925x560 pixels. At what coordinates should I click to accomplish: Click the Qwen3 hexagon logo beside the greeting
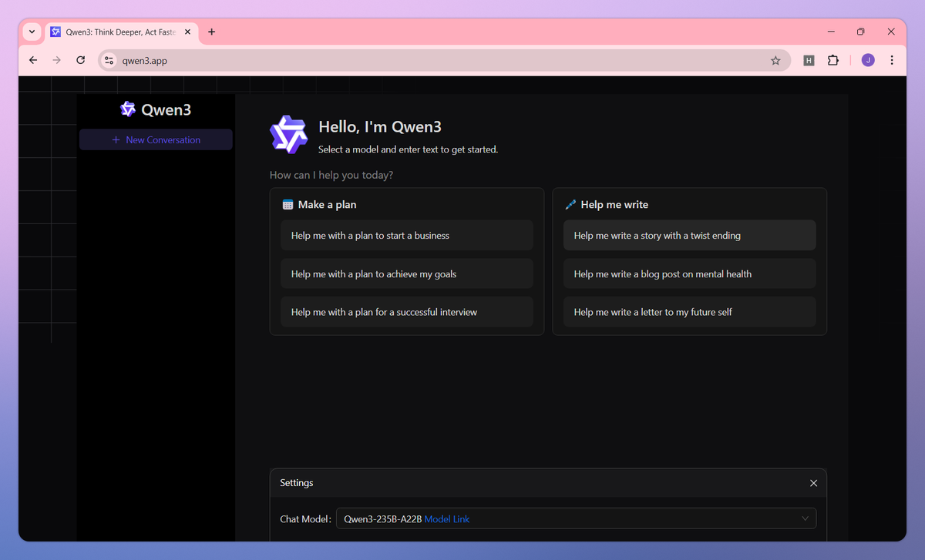(x=288, y=134)
